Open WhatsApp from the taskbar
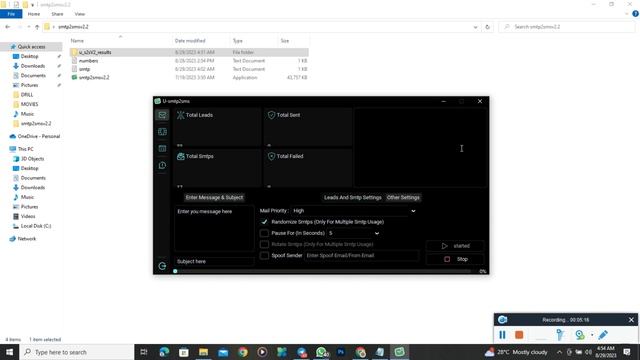Screen dimensions: 640x360 [x=321, y=352]
